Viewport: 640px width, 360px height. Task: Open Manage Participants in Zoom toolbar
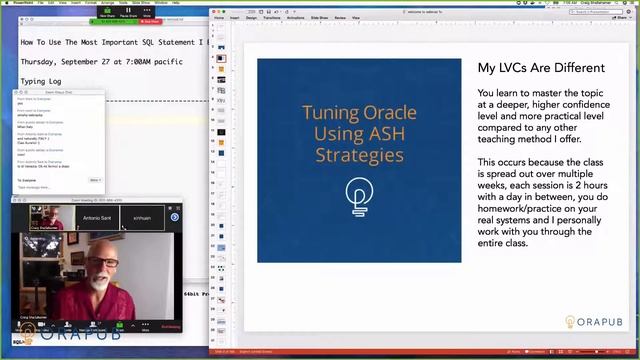tap(93, 326)
